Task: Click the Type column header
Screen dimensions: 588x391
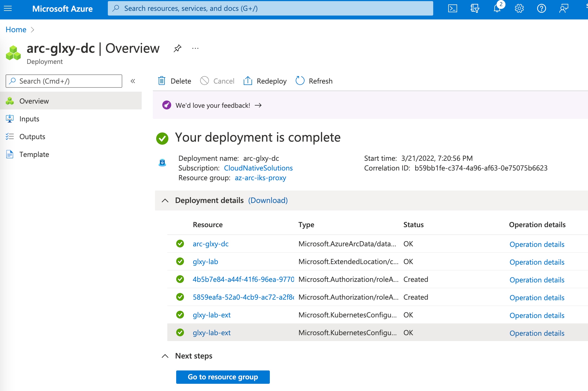Action: 306,225
